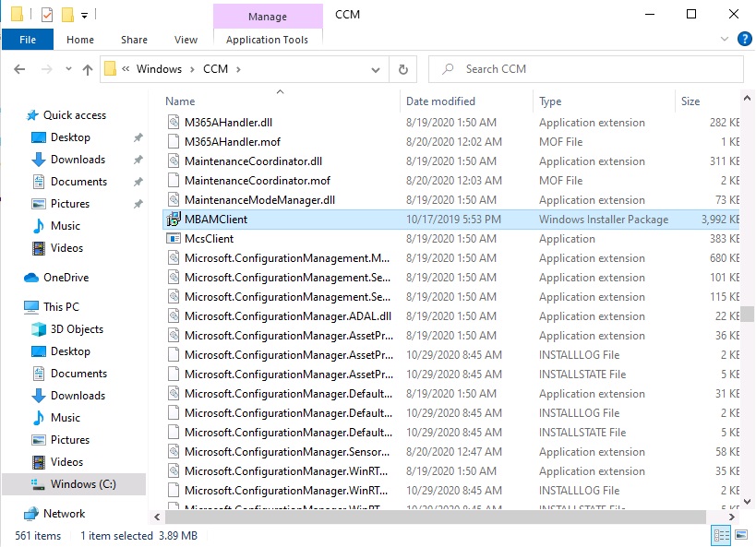Select This PC in navigation pane
The image size is (756, 547).
coord(61,307)
